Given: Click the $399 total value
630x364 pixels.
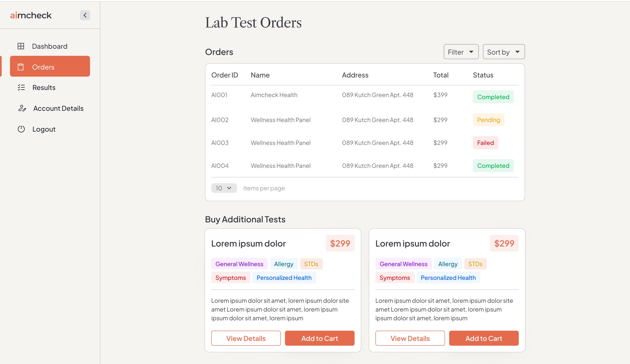Looking at the screenshot, I should coord(440,95).
